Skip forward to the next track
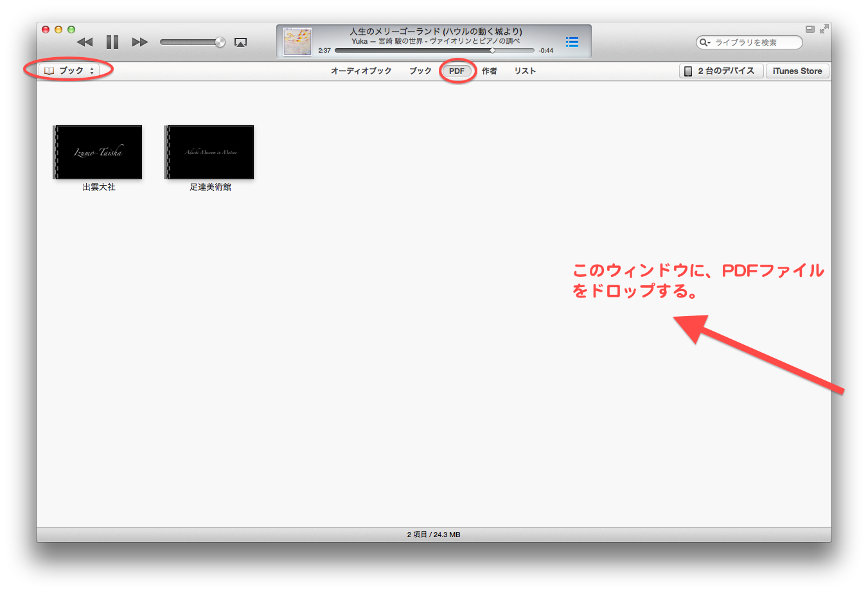The image size is (868, 593). [x=140, y=42]
